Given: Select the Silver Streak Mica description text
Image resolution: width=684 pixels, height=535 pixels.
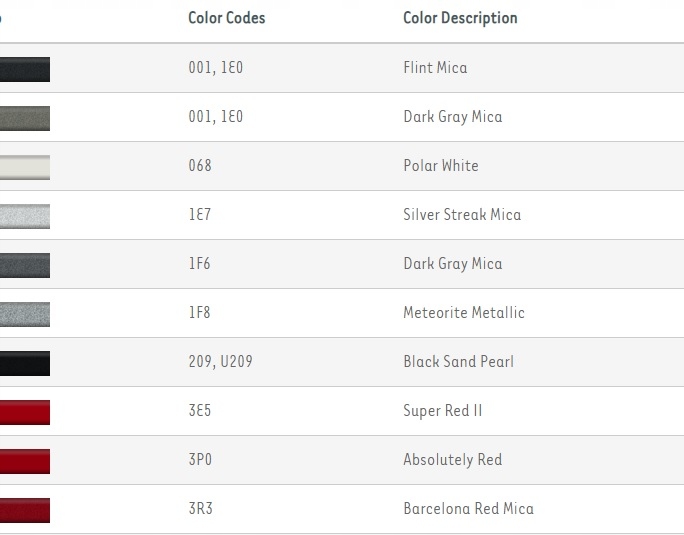Looking at the screenshot, I should click(x=462, y=215).
